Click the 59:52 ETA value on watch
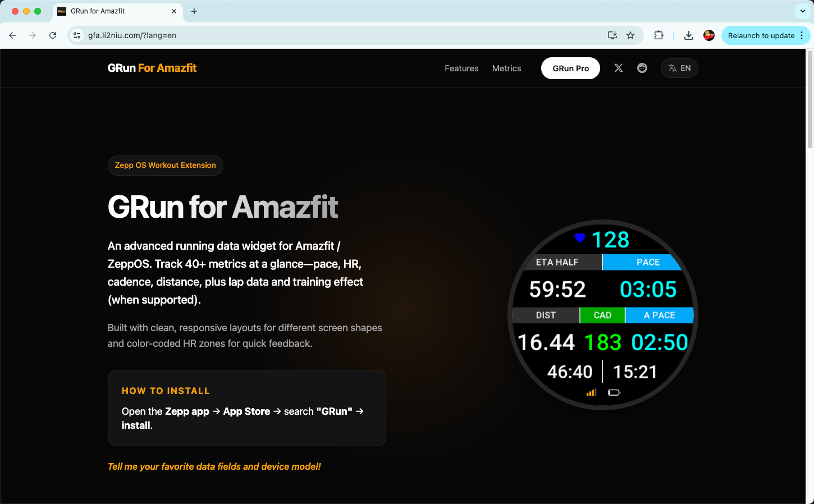The image size is (814, 504). pos(557,290)
